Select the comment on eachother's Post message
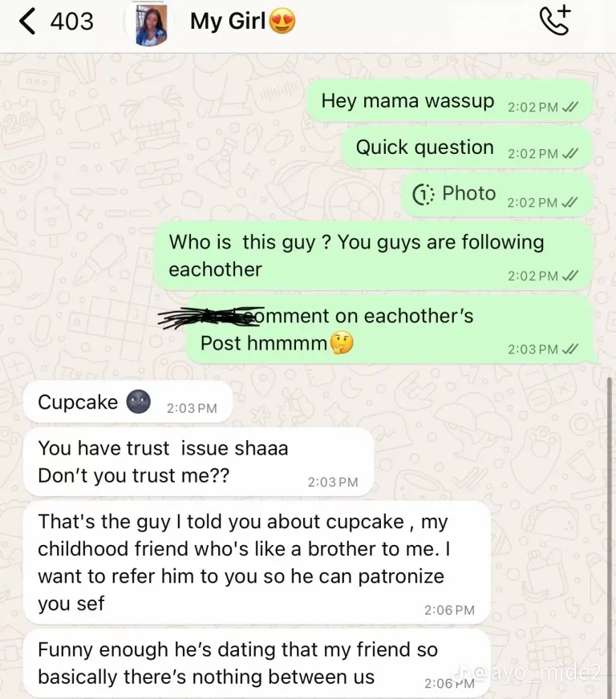The height and width of the screenshot is (699, 616). point(389,329)
